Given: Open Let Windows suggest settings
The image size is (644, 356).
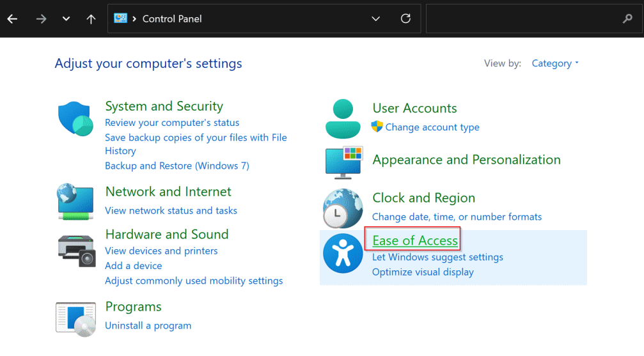Looking at the screenshot, I should pyautogui.click(x=437, y=257).
